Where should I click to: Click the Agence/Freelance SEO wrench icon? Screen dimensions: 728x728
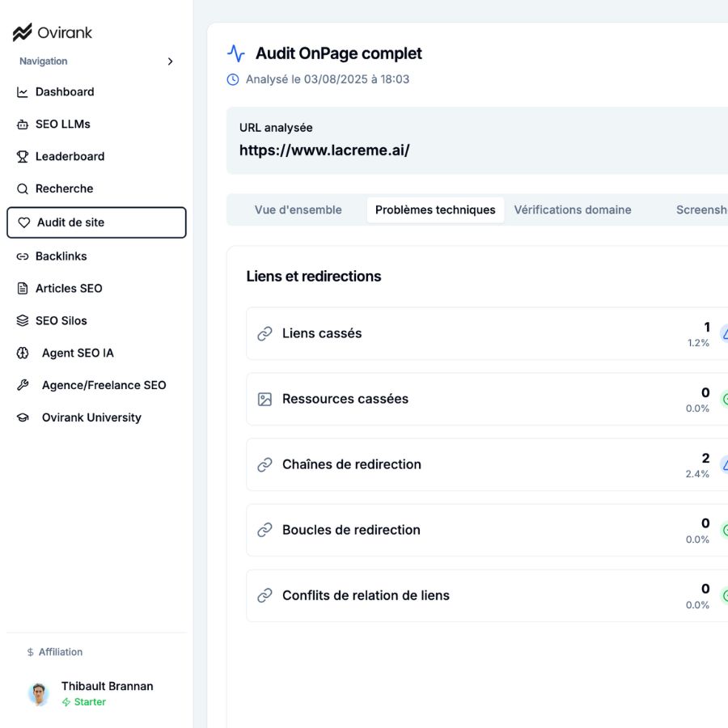[x=23, y=385]
